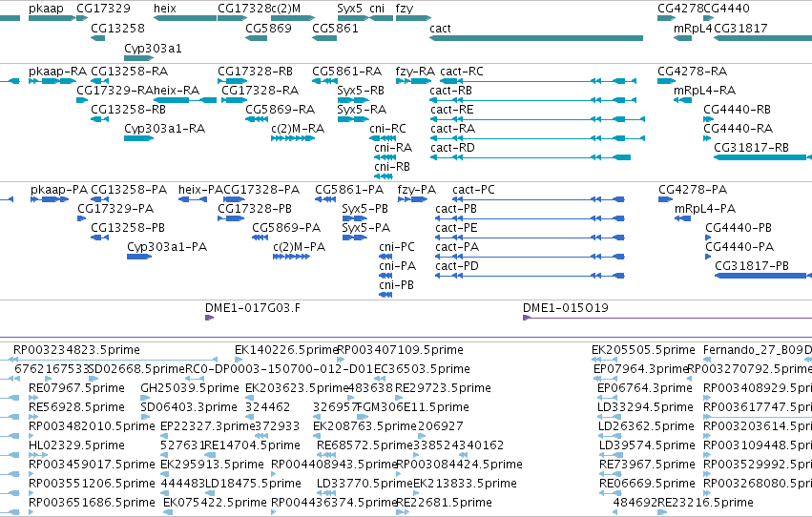Click EST LD18475.5prime label
The image size is (812, 517).
[x=253, y=485]
